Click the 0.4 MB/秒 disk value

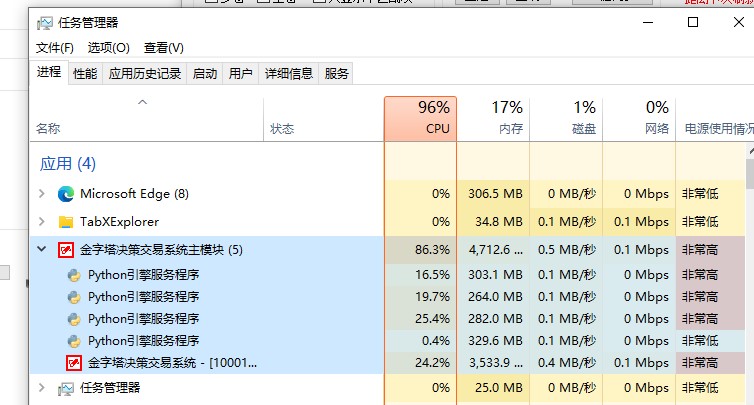[567, 363]
